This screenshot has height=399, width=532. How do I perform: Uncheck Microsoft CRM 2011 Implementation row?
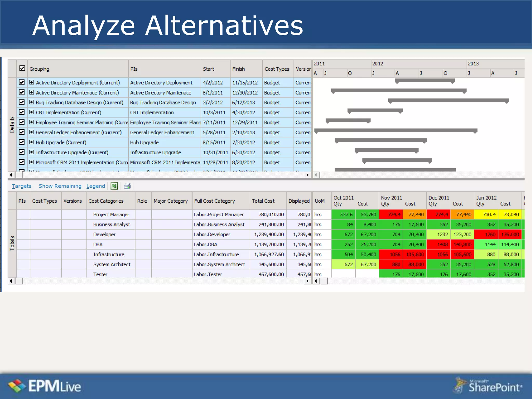22,162
